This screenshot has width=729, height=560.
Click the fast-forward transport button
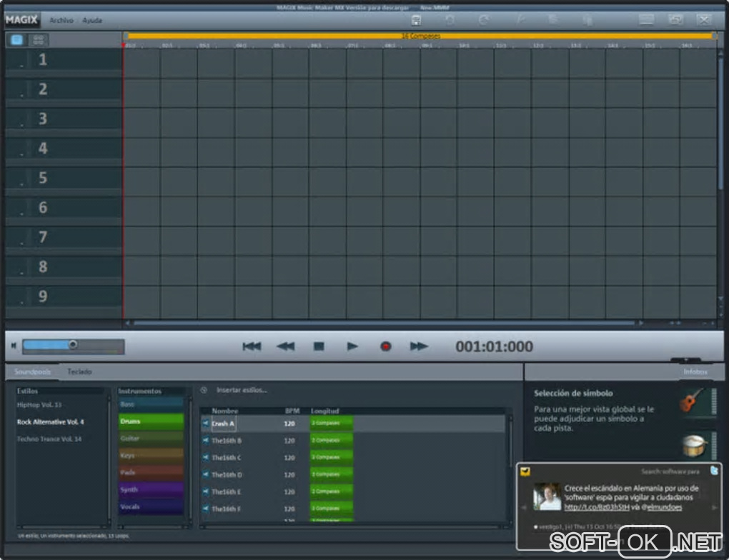pyautogui.click(x=419, y=346)
